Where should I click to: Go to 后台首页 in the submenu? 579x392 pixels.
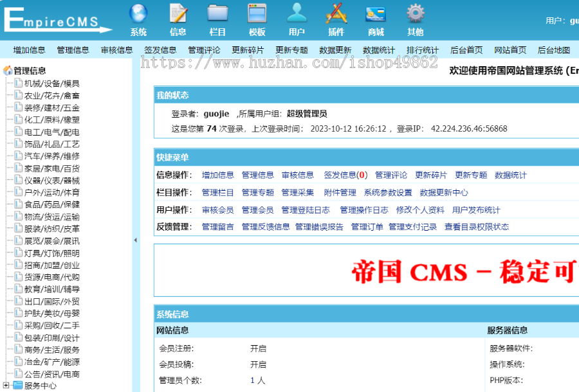tap(466, 49)
